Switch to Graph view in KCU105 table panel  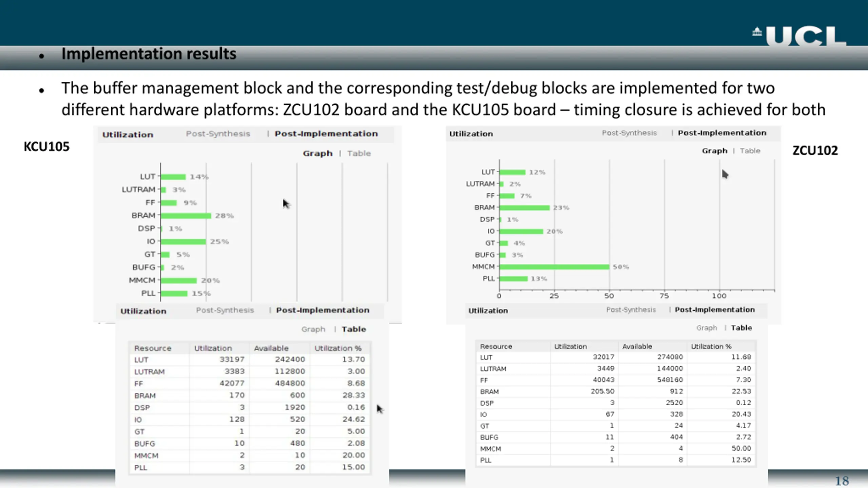coord(313,329)
